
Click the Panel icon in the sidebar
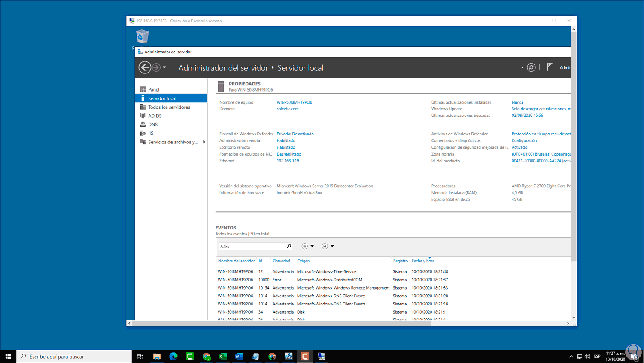(143, 89)
